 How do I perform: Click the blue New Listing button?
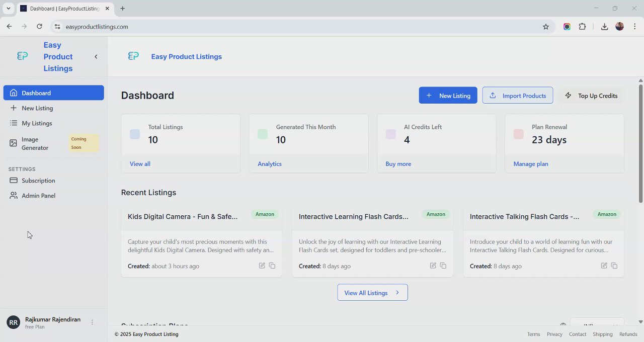[x=448, y=96]
